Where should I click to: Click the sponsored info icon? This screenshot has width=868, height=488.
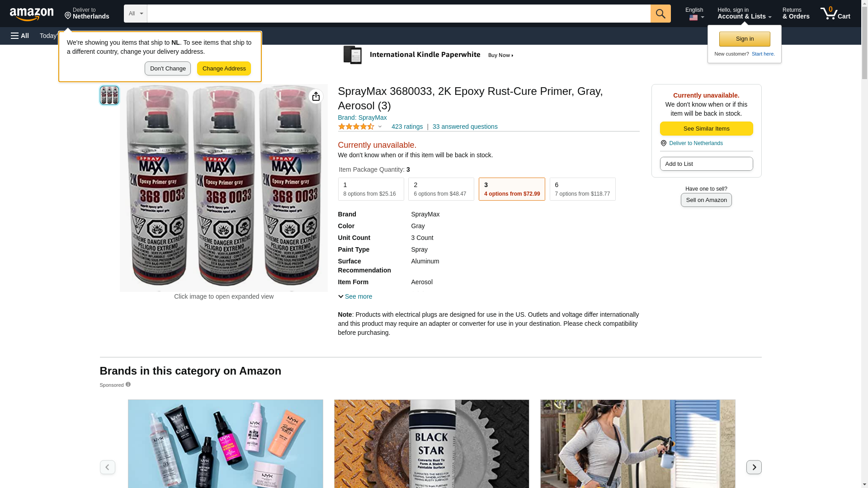(x=128, y=385)
